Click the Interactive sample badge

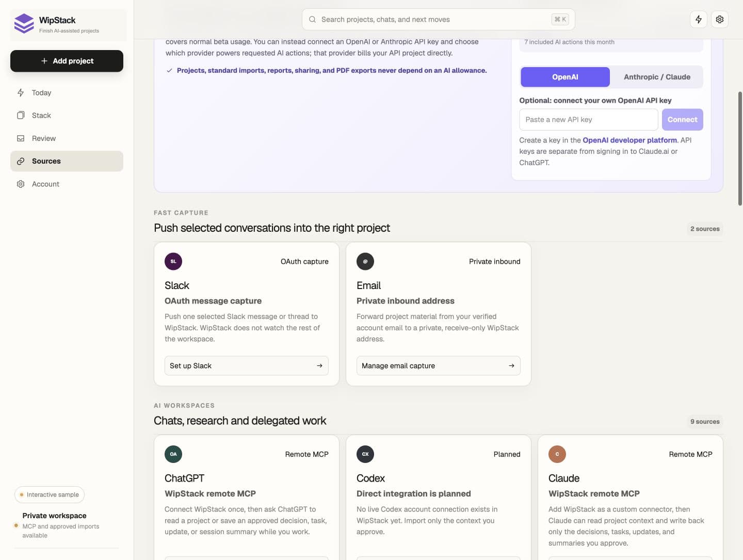[x=50, y=494]
